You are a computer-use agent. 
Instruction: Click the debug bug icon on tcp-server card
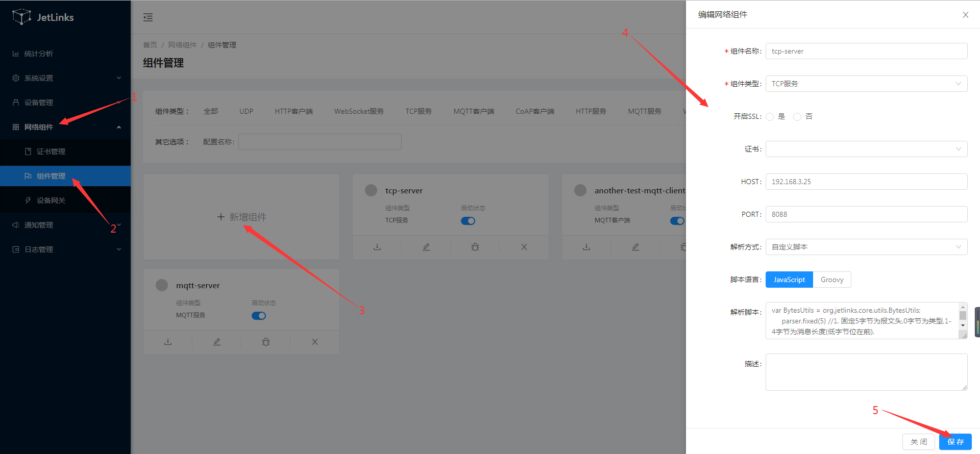tap(475, 247)
